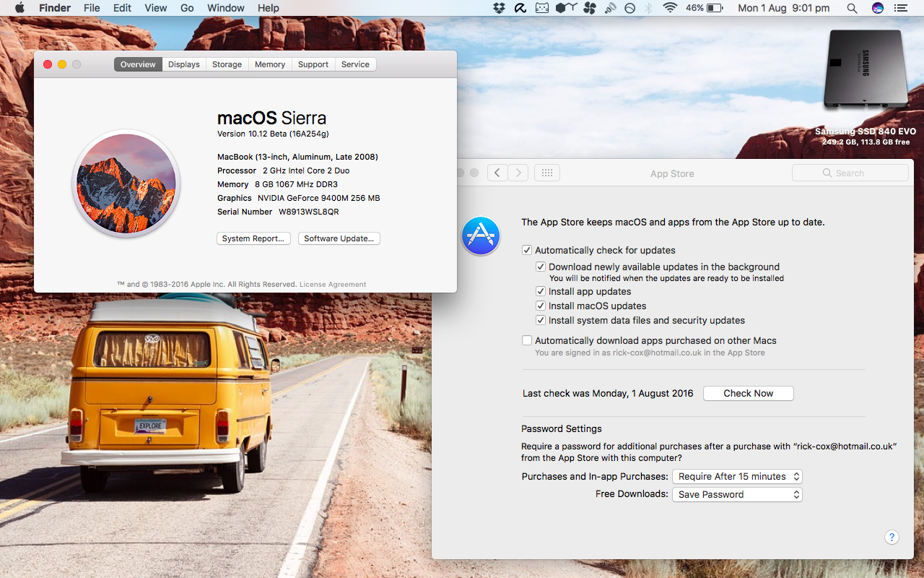Activate Siri from the menu bar
The image size is (924, 578).
pos(878,8)
